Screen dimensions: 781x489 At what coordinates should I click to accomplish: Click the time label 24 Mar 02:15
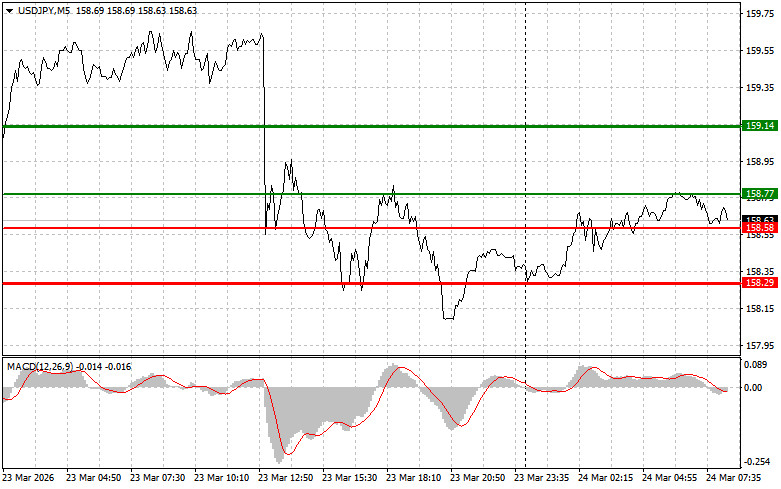pos(605,478)
